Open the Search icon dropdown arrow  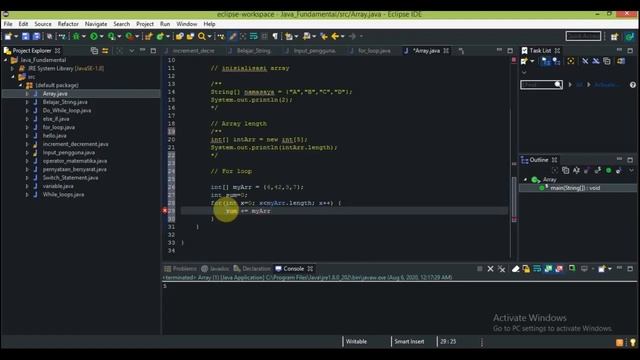[x=209, y=36]
